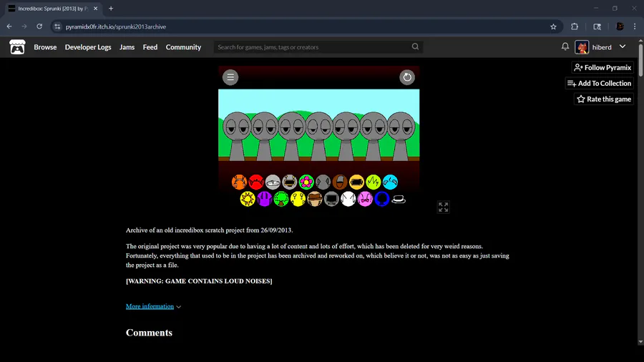
Task: Expand the More information chevron
Action: click(x=179, y=307)
